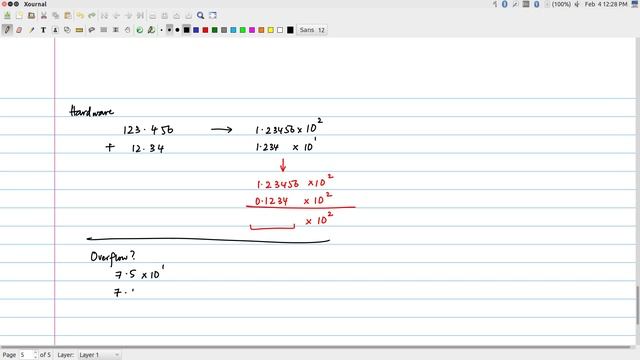The image size is (640, 360).
Task: Zoom in on the page
Action: (177, 16)
